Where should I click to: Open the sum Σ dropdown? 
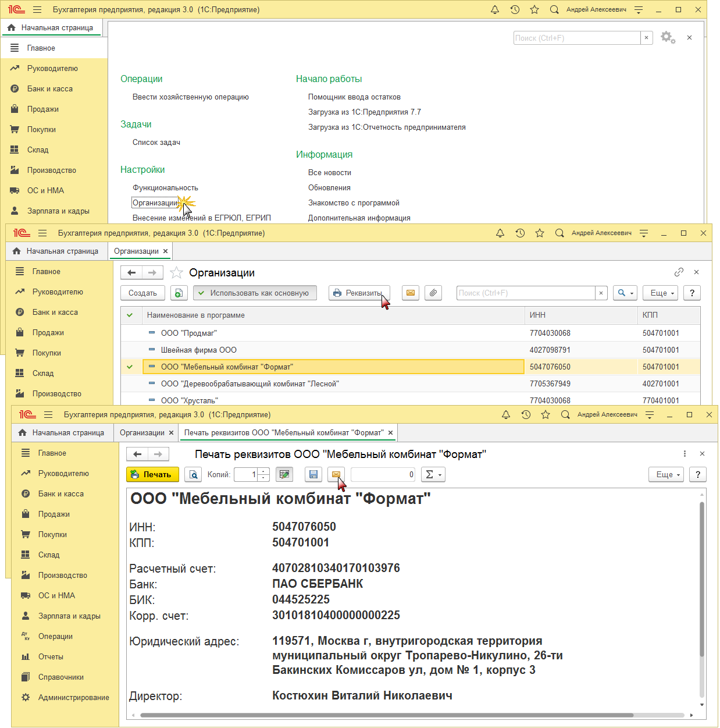tap(433, 474)
